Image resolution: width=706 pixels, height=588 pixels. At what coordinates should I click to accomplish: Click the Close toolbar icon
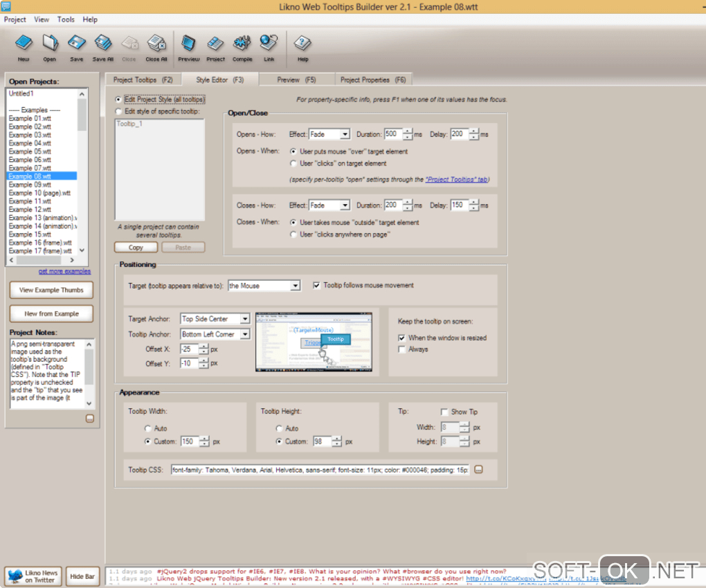point(129,47)
